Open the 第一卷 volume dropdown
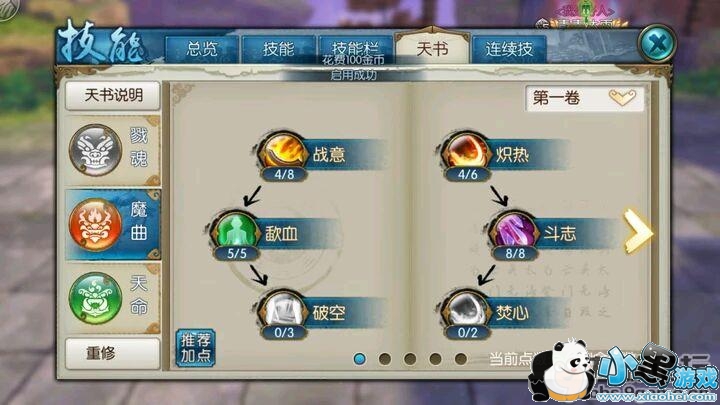 tap(585, 98)
